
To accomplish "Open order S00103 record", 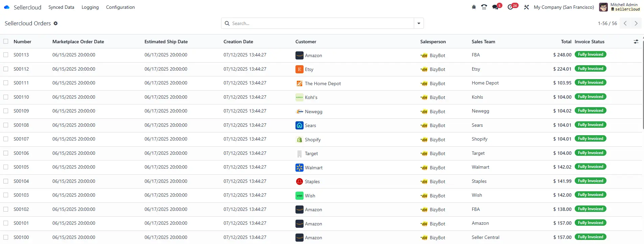I will click(x=21, y=195).
